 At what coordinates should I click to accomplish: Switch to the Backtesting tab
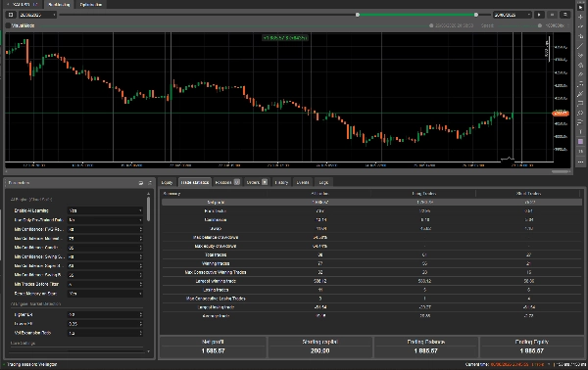[59, 5]
